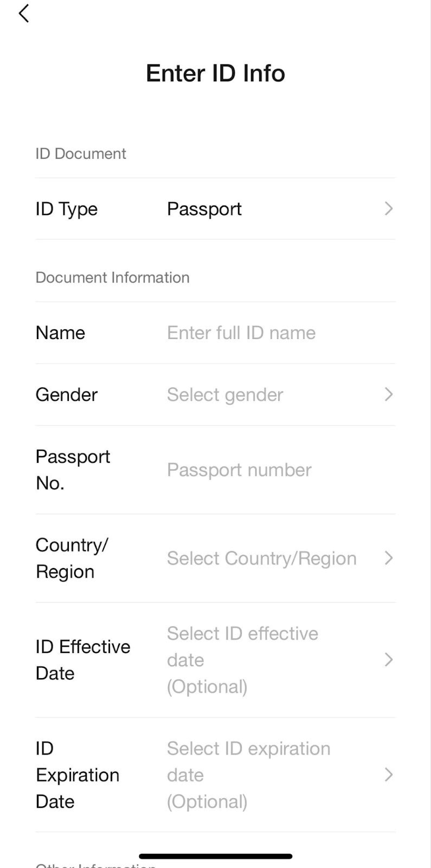Tap the Name field label
This screenshot has height=868, width=431.
(x=60, y=333)
